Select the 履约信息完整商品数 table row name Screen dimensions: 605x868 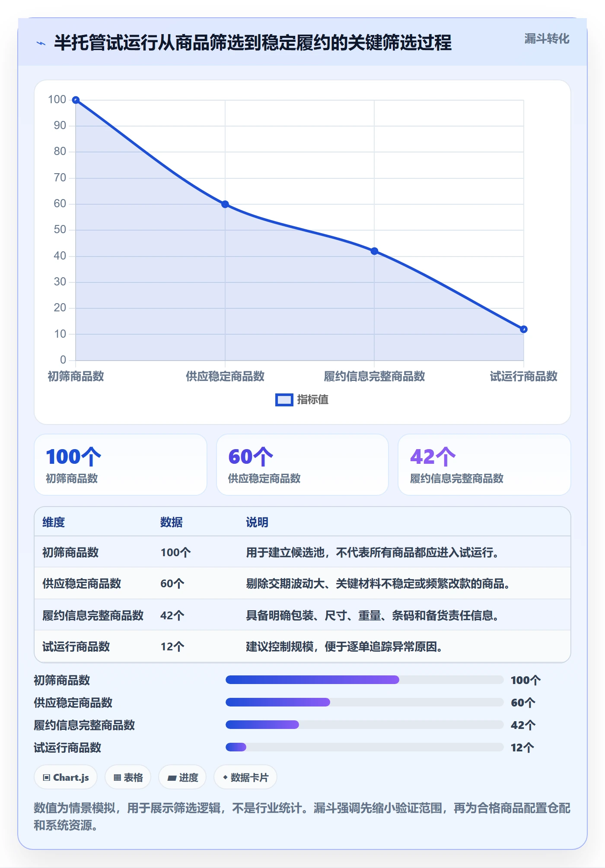point(93,616)
